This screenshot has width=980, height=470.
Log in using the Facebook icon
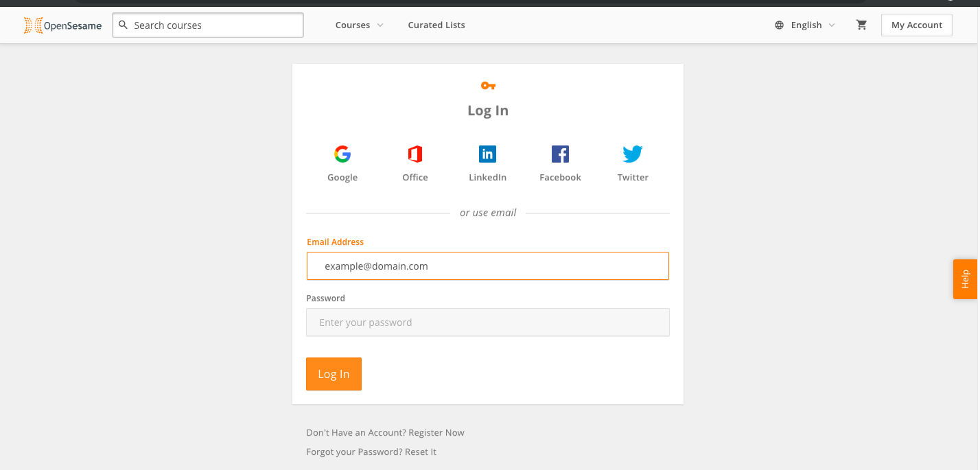coord(560,154)
